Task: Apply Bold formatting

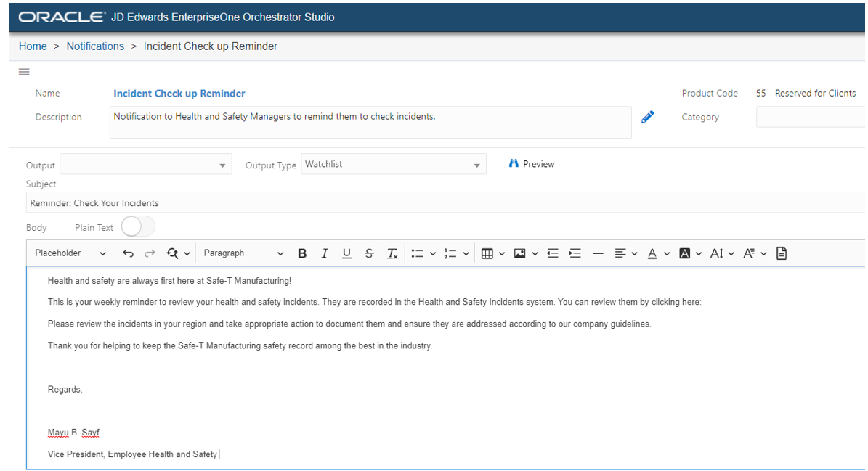Action: point(301,253)
